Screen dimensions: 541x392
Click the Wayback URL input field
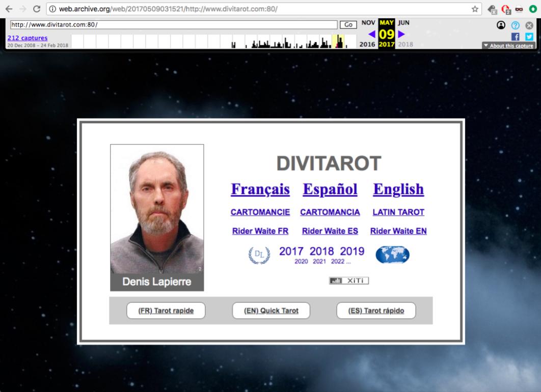(174, 25)
